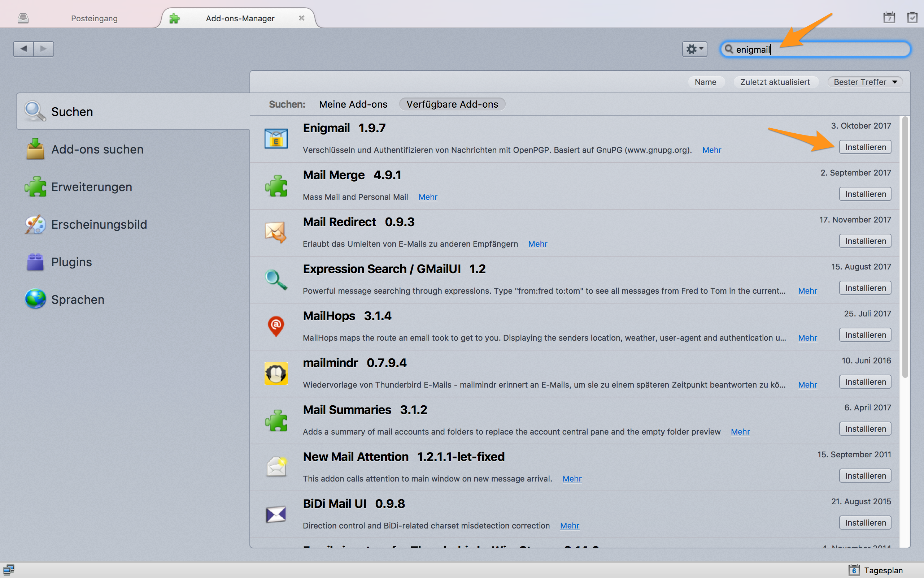Open Mehr link for New Mail Attention
The image size is (924, 578).
[x=572, y=479]
